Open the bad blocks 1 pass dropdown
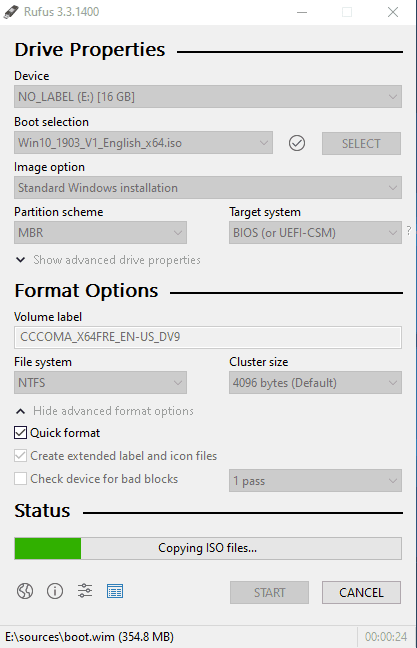The width and height of the screenshot is (417, 648). [315, 481]
